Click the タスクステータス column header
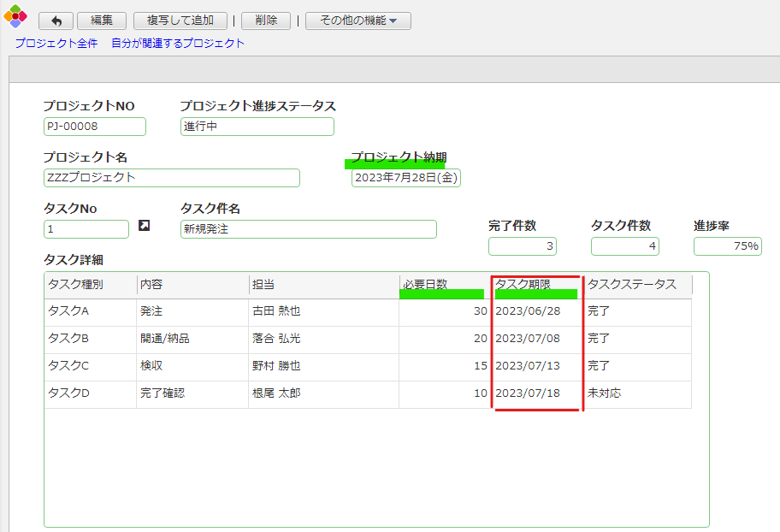The image size is (780, 532). [x=637, y=285]
